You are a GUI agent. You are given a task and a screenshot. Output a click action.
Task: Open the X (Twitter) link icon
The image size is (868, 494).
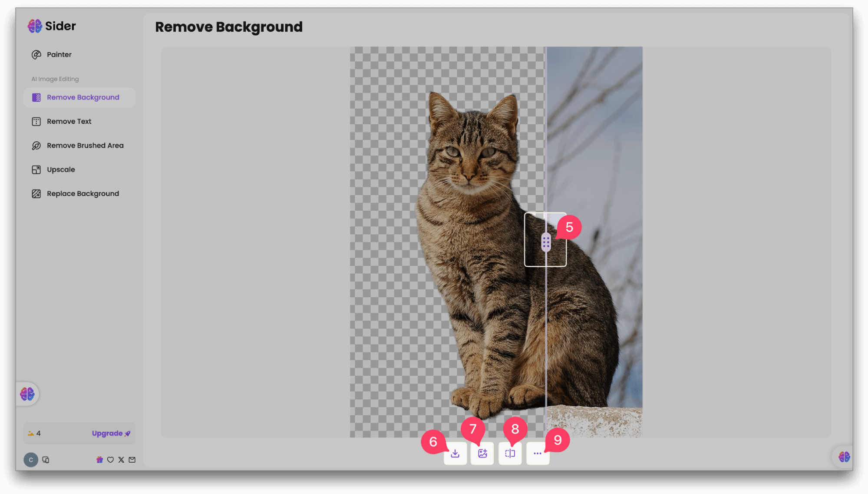click(121, 460)
